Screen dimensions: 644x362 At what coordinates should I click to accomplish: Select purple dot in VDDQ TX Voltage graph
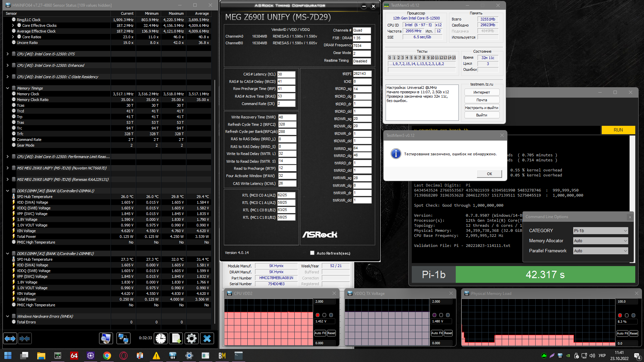tap(434, 315)
